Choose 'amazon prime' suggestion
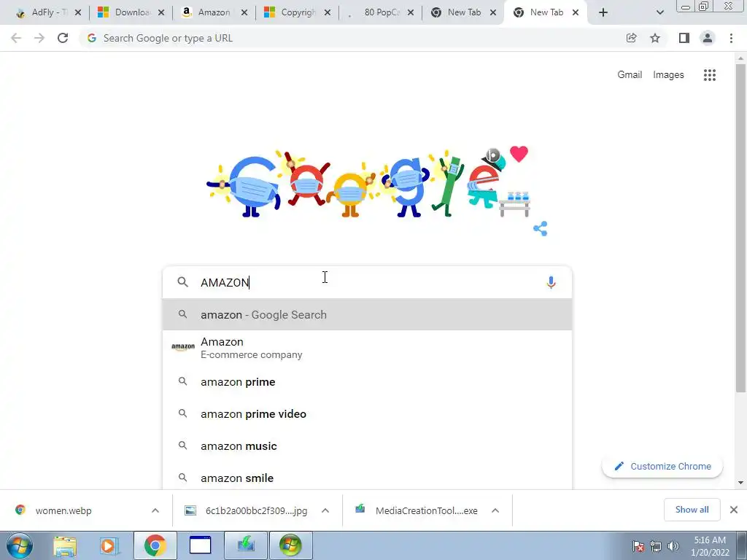747x560 pixels. 367,382
